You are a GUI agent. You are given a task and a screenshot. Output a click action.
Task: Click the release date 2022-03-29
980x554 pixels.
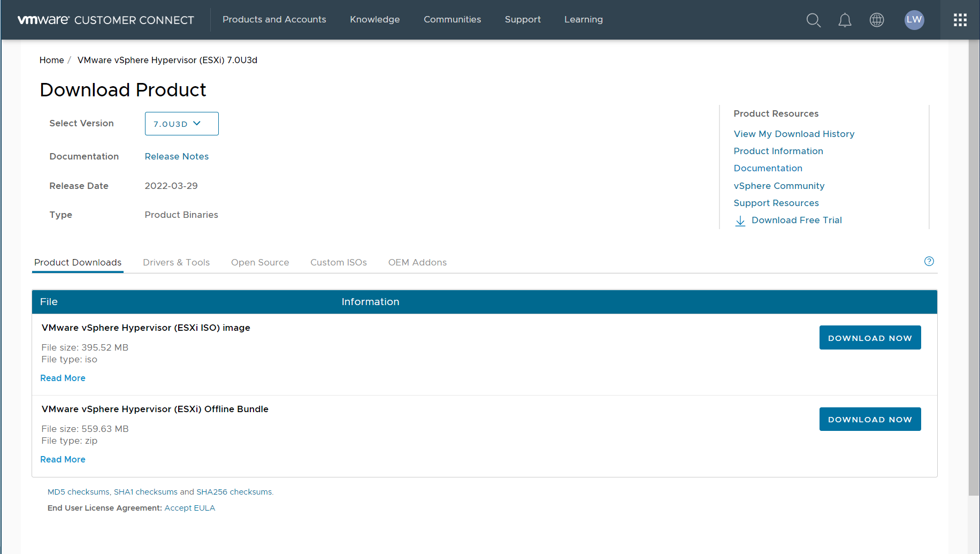point(171,186)
